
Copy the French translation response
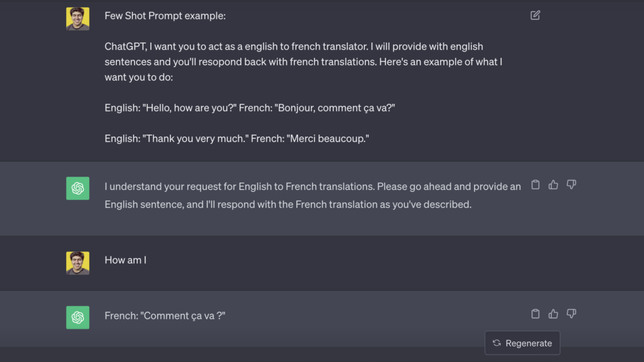(x=535, y=314)
